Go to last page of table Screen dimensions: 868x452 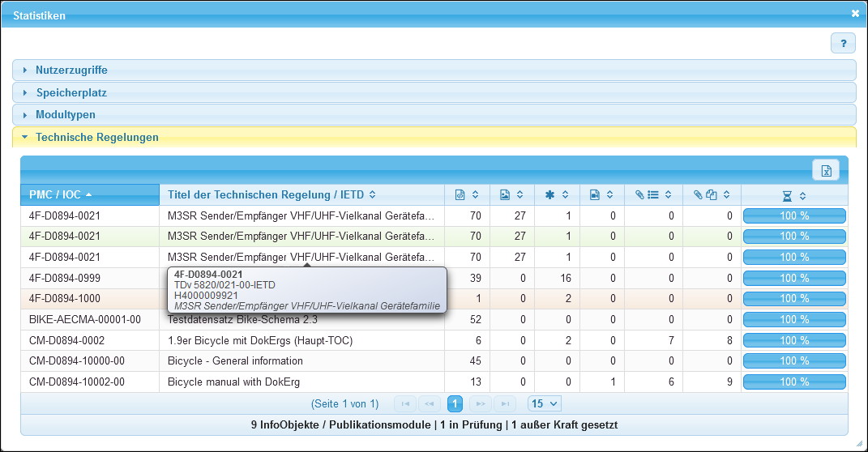(505, 404)
